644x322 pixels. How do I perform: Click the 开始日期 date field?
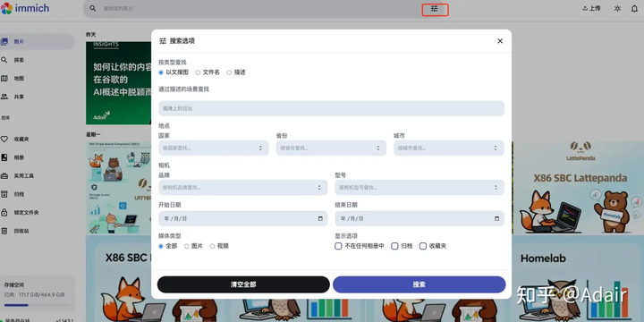click(x=243, y=218)
